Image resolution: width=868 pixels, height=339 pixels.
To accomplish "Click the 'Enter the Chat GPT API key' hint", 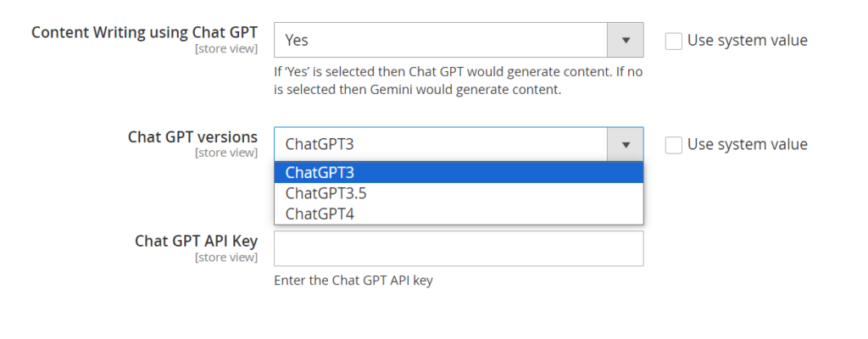I will coord(353,281).
